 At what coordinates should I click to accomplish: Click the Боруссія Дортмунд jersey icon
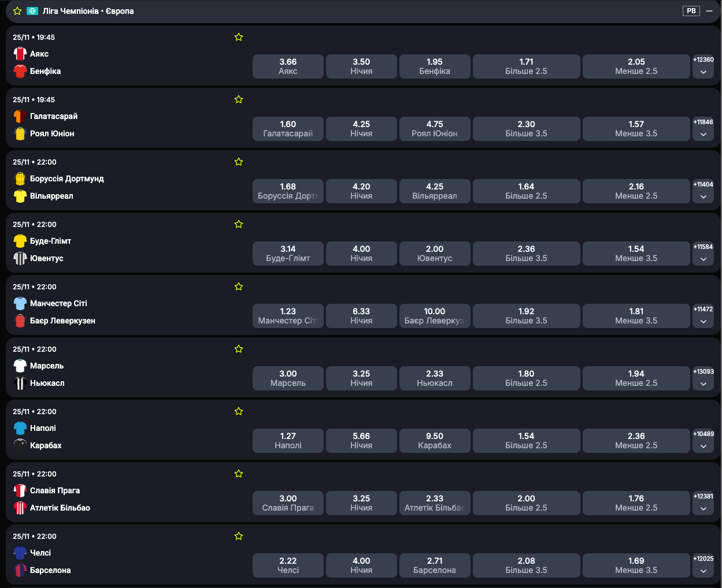[20, 178]
